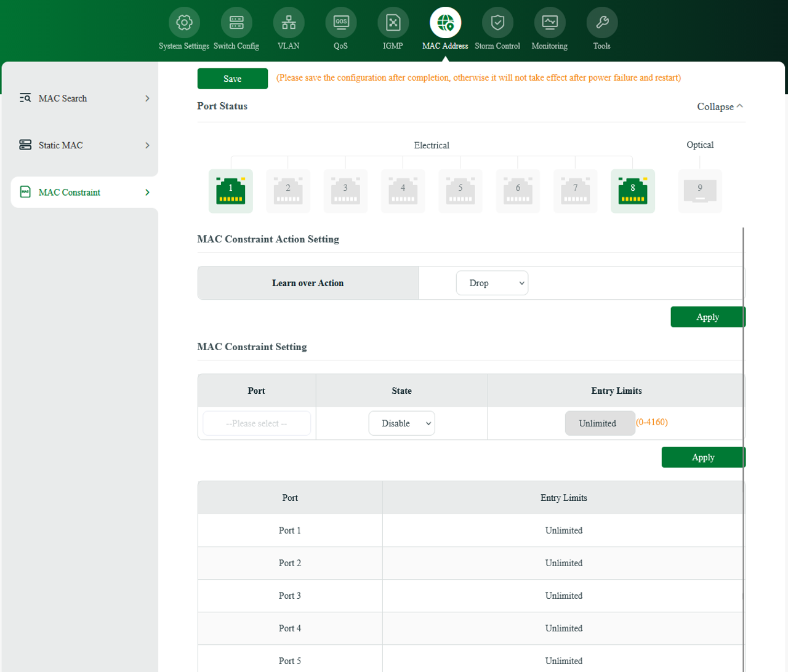788x672 pixels.
Task: Select optical port 9
Action: 699,191
